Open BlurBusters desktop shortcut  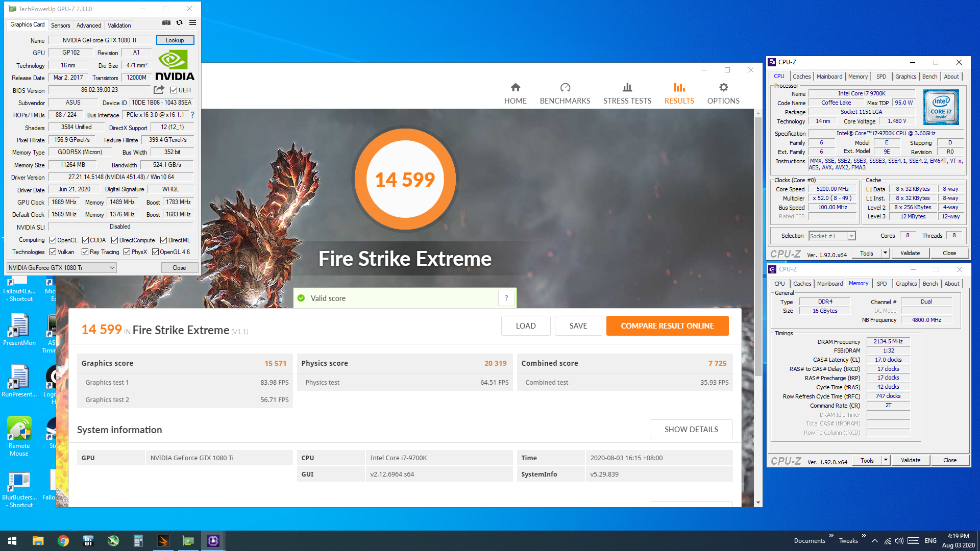pos(19,489)
